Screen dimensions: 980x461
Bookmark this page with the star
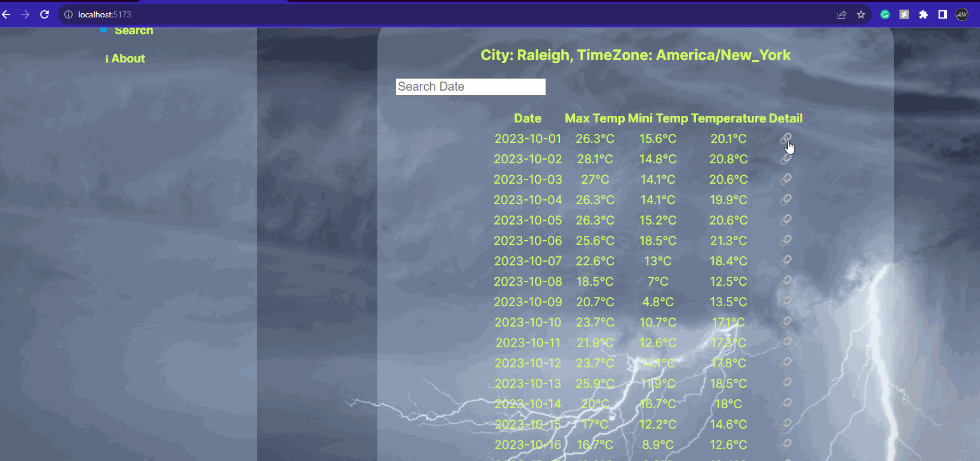(x=861, y=14)
